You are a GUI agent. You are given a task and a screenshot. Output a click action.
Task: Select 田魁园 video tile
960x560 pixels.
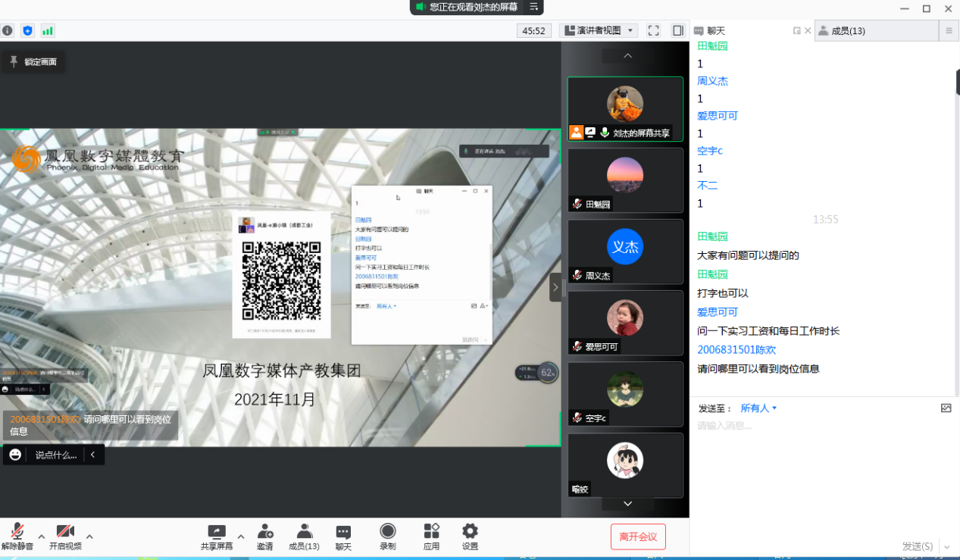click(x=625, y=180)
